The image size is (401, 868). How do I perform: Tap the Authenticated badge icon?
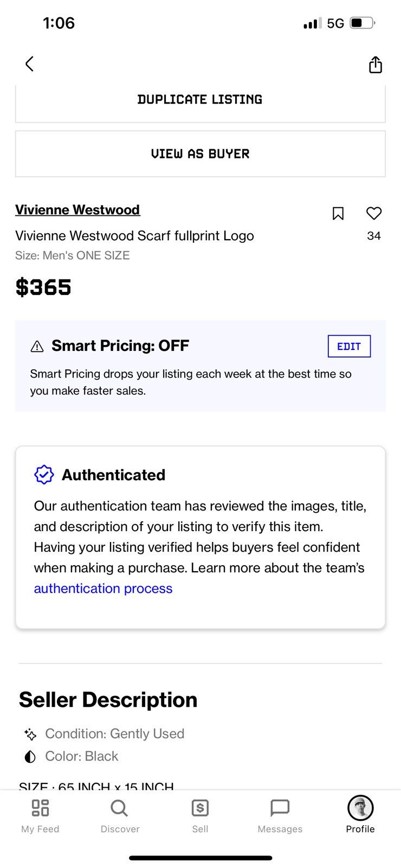[x=44, y=475]
